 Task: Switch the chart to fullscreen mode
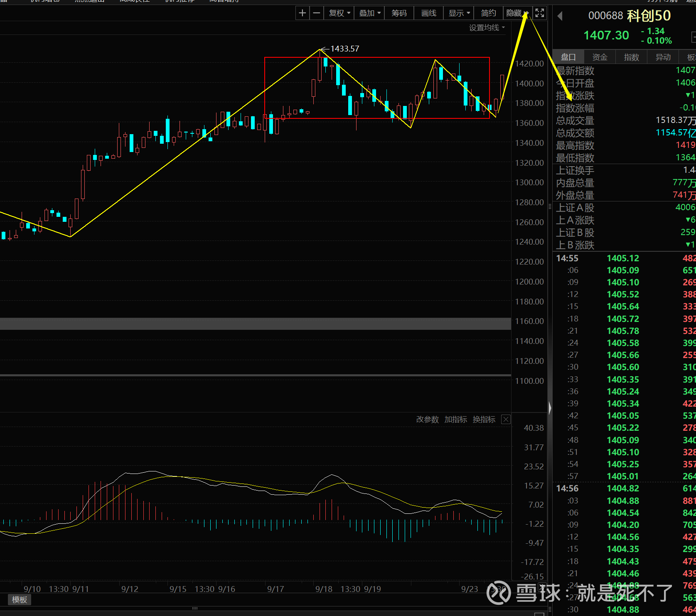click(x=540, y=13)
